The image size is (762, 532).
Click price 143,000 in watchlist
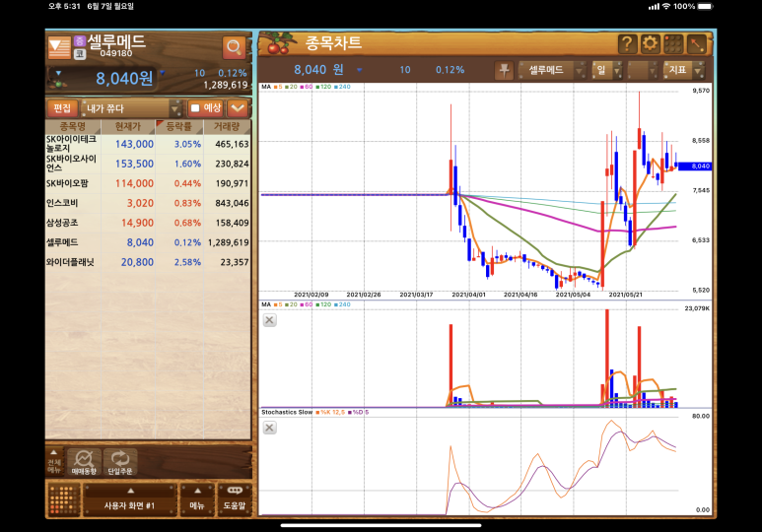134,144
